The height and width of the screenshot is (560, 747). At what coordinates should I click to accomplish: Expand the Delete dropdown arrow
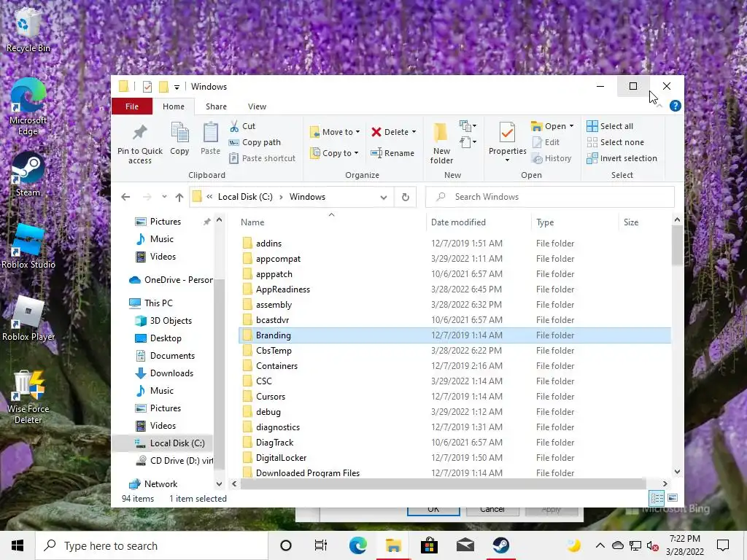(414, 132)
